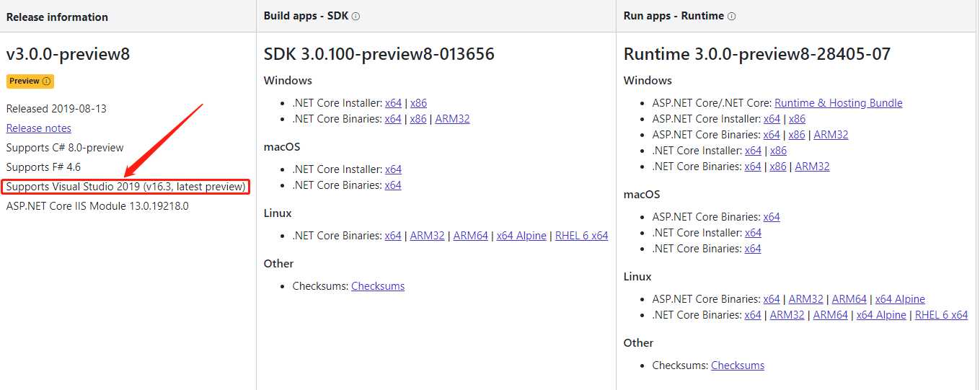Download SDK Windows .NET Core Installer x64
This screenshot has width=980, height=390.
click(393, 103)
